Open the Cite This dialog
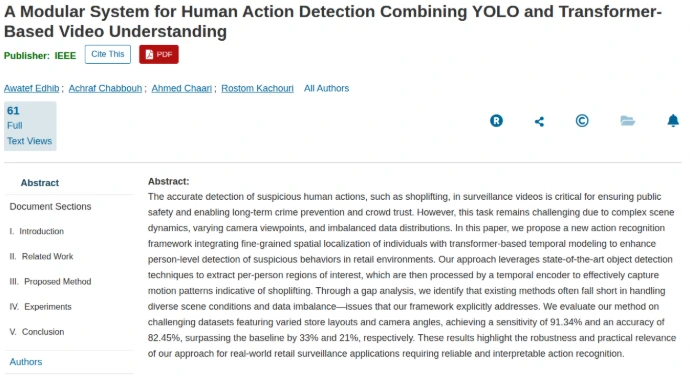 [x=108, y=54]
